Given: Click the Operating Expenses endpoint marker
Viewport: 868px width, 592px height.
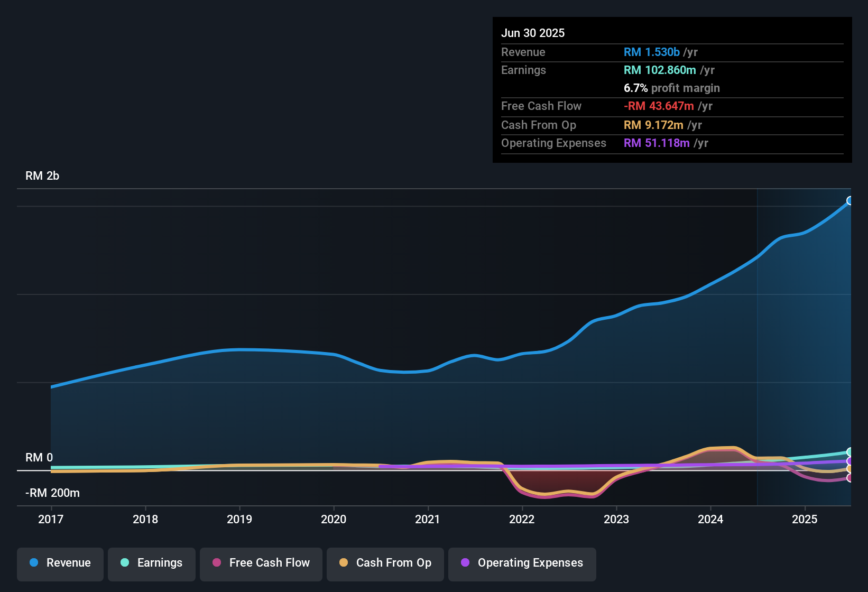Looking at the screenshot, I should point(850,461).
